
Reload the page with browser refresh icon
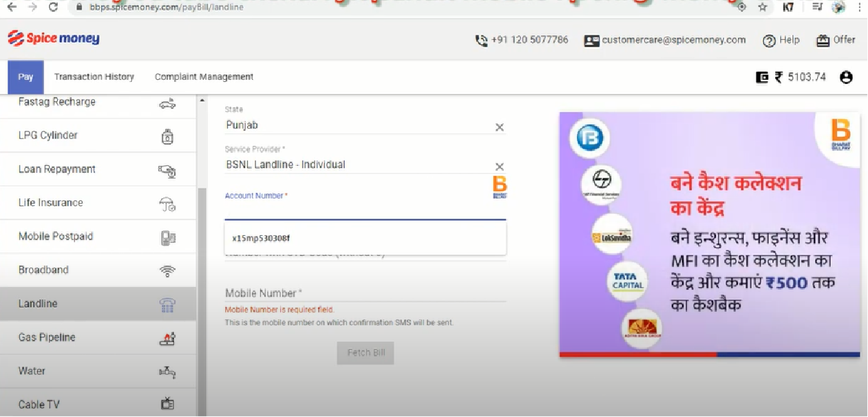point(54,7)
